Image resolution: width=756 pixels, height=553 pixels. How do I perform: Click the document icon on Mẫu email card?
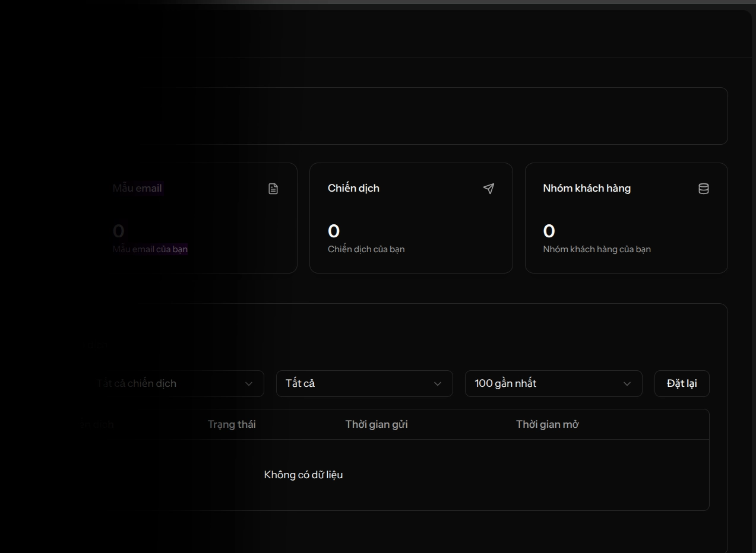(273, 189)
